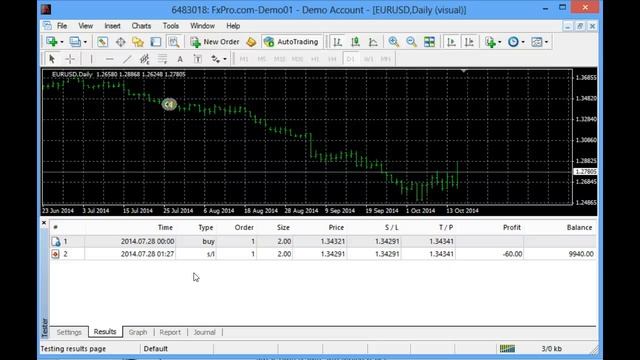Draw a vertical line tool
The width and height of the screenshot is (640, 360).
tap(91, 59)
